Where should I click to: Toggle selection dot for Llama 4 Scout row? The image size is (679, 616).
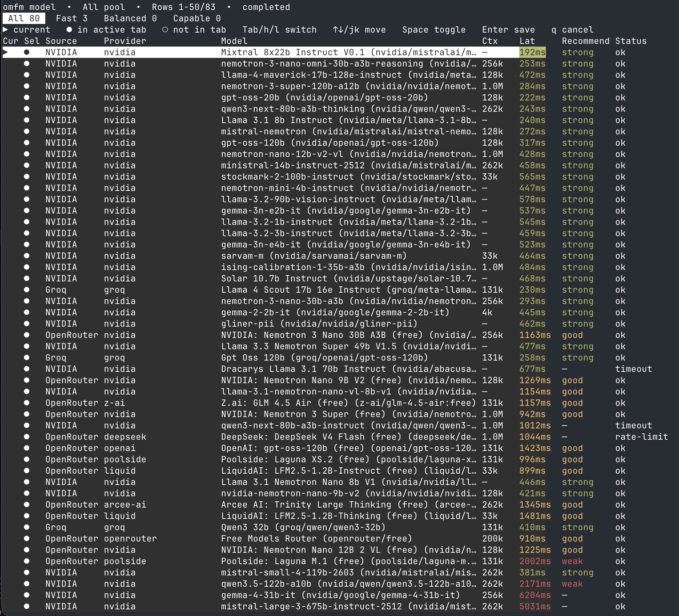tap(27, 289)
